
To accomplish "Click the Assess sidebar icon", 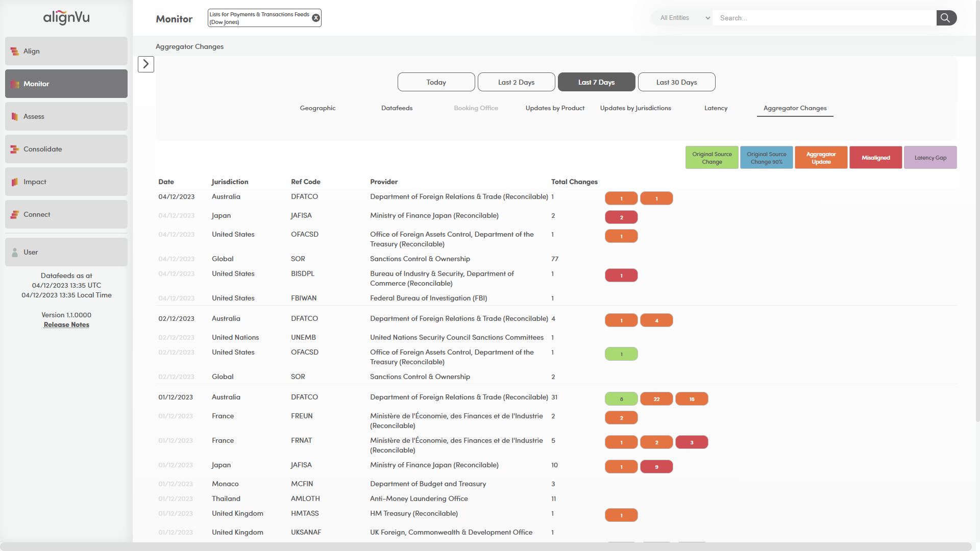I will pos(15,116).
